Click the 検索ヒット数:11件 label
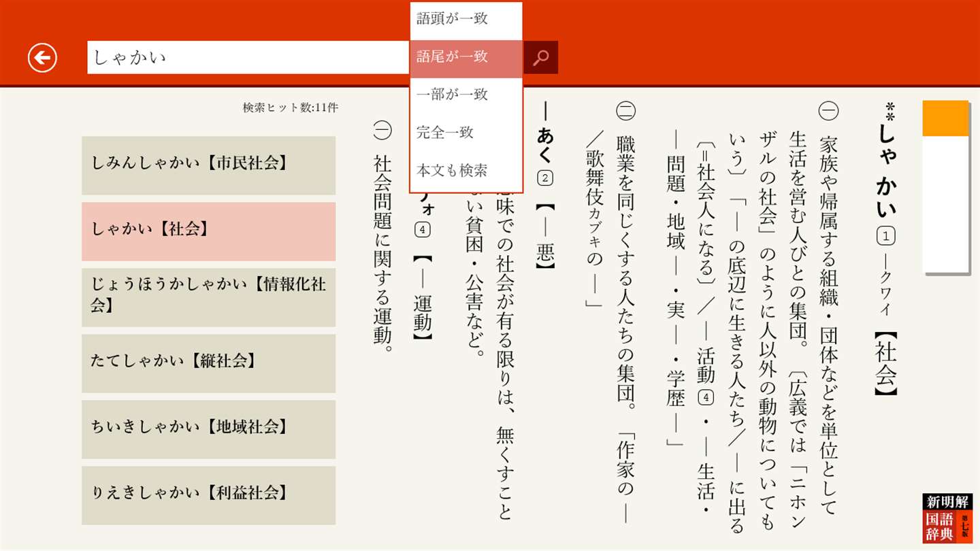 pos(291,107)
